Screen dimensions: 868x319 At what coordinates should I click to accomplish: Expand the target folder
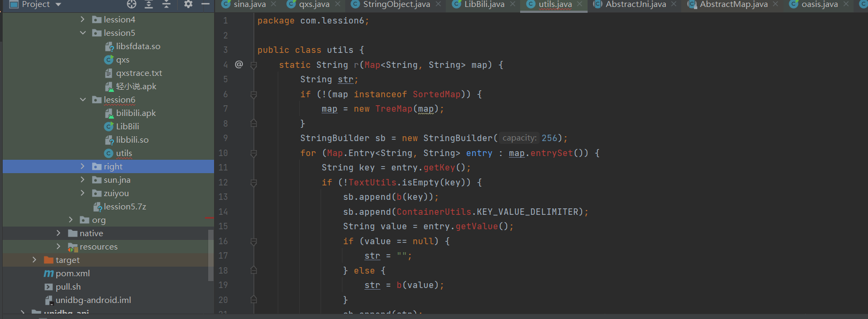(x=34, y=260)
